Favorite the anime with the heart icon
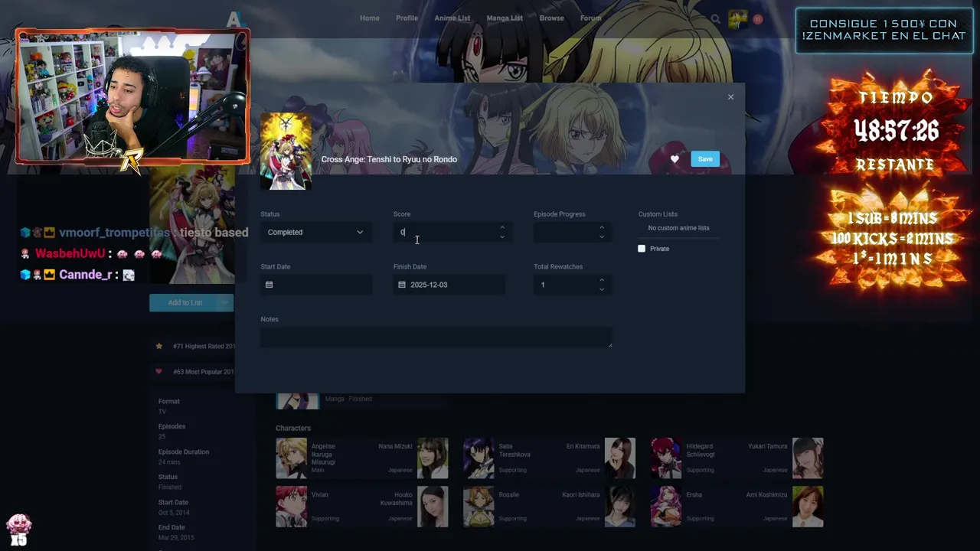980x551 pixels. [x=675, y=159]
